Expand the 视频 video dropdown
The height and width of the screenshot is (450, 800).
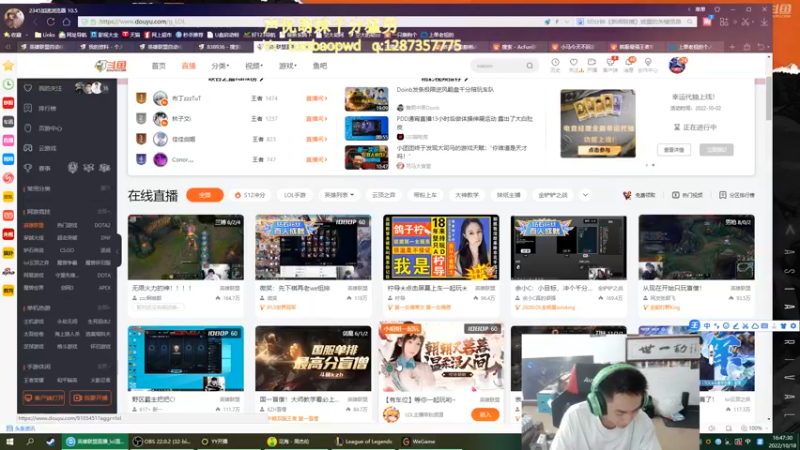tap(254, 66)
